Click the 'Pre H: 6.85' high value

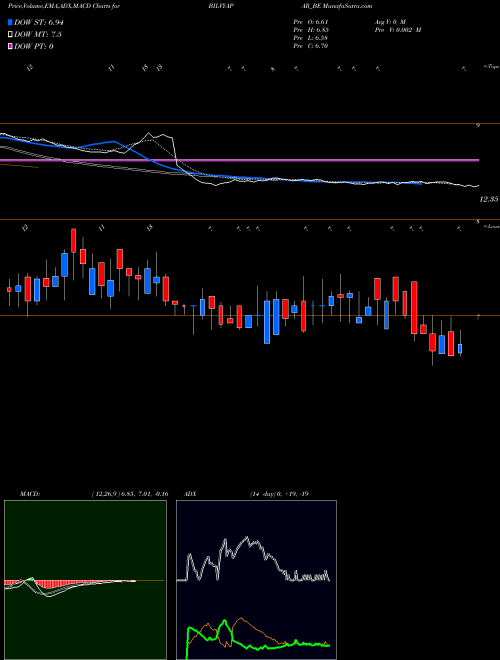click(311, 30)
